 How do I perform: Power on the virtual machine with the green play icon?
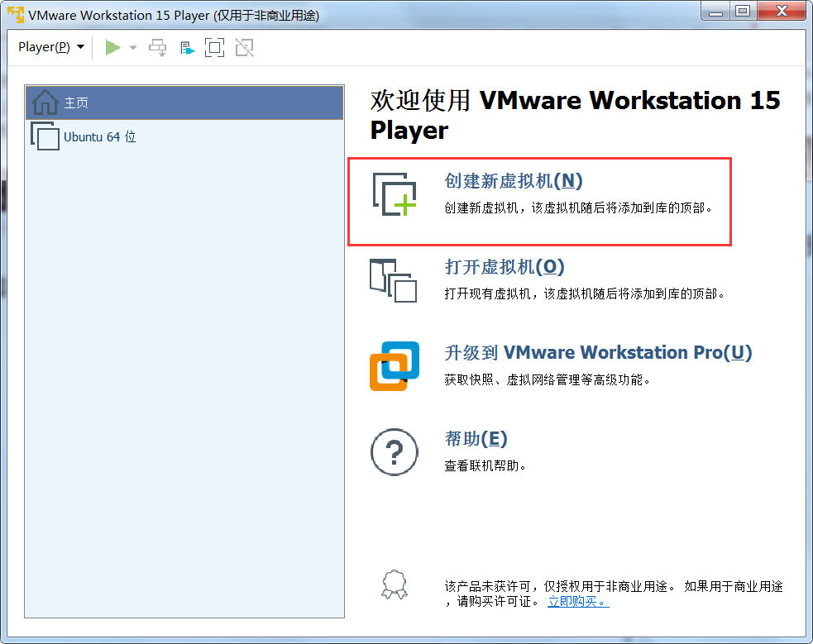pyautogui.click(x=112, y=47)
